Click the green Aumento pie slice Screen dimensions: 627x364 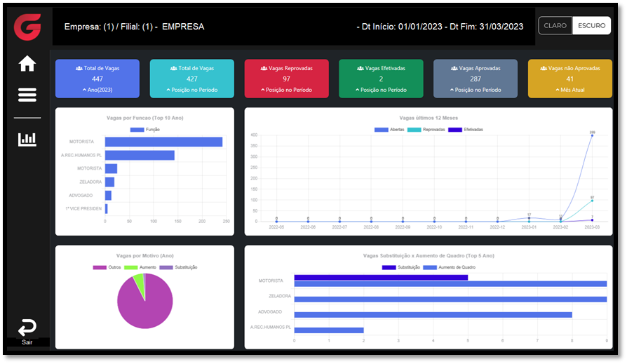(140, 282)
